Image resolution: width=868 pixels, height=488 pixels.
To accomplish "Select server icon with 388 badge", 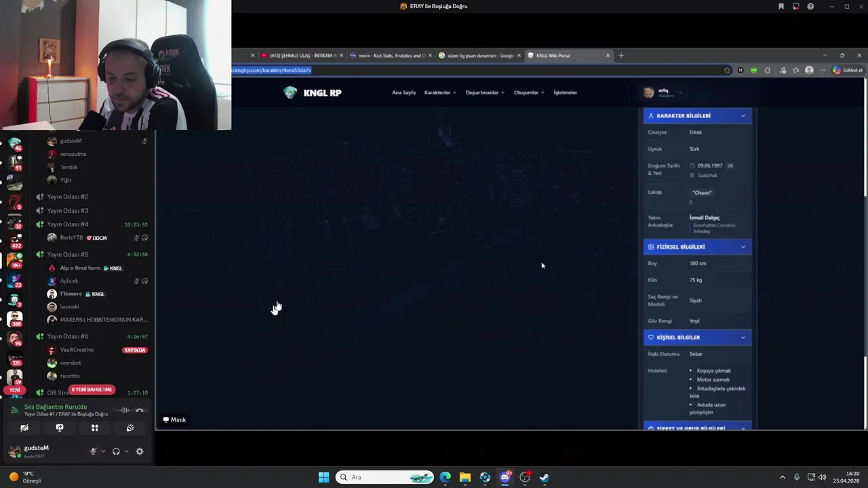I will click(15, 319).
